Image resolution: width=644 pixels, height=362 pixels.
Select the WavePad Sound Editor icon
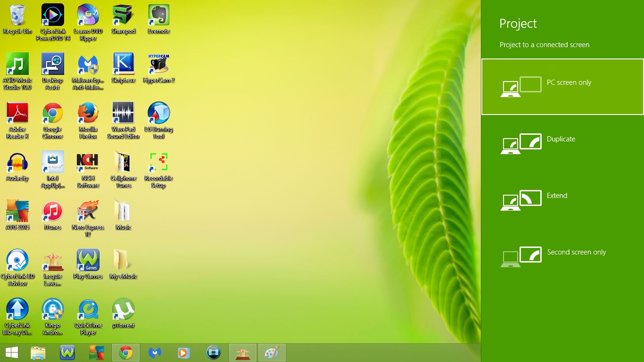[124, 121]
